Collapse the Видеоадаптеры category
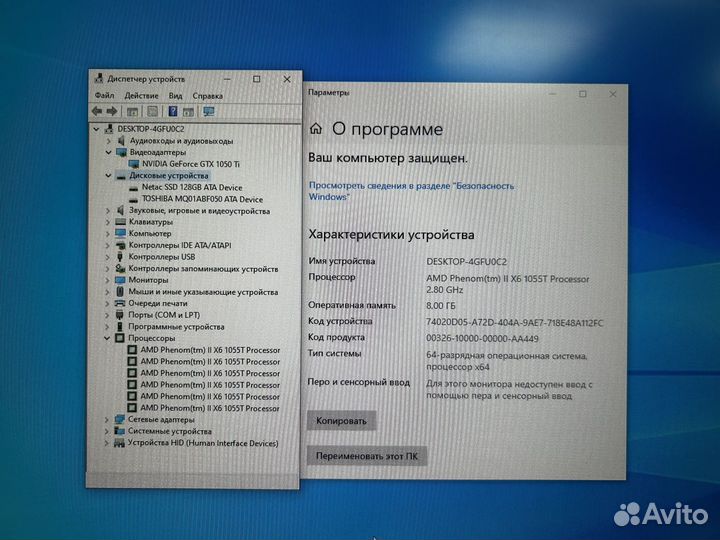Image resolution: width=720 pixels, height=540 pixels. (x=109, y=152)
